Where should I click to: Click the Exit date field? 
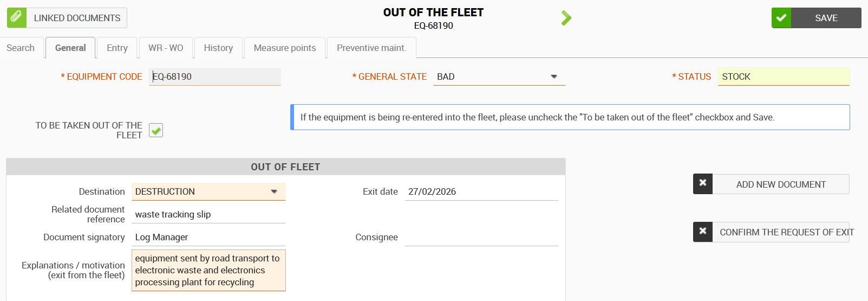pos(481,191)
